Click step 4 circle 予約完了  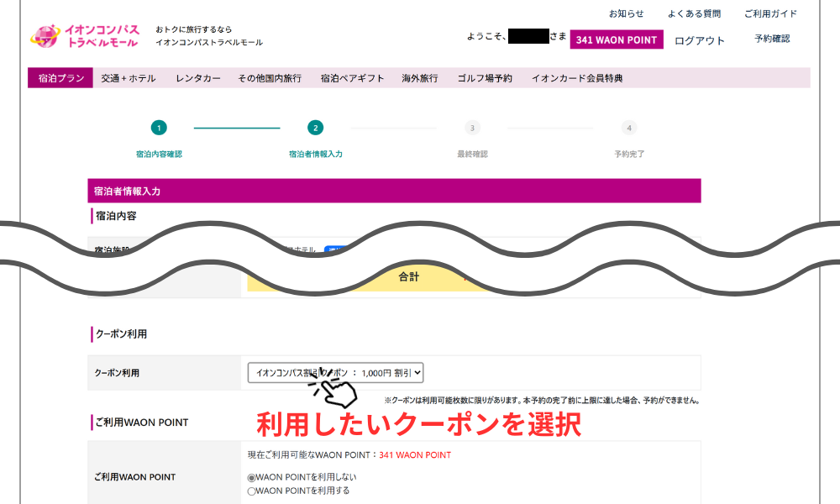[629, 128]
